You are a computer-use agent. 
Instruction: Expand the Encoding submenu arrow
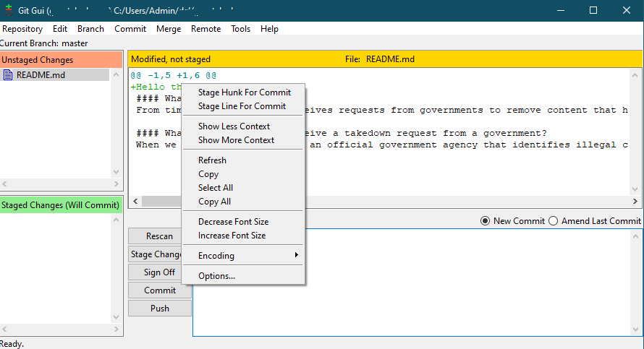[296, 255]
